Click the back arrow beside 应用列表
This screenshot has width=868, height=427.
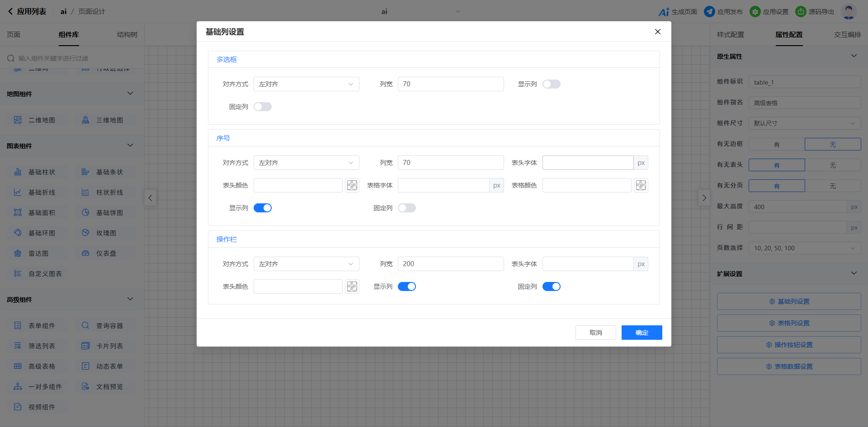click(x=10, y=12)
